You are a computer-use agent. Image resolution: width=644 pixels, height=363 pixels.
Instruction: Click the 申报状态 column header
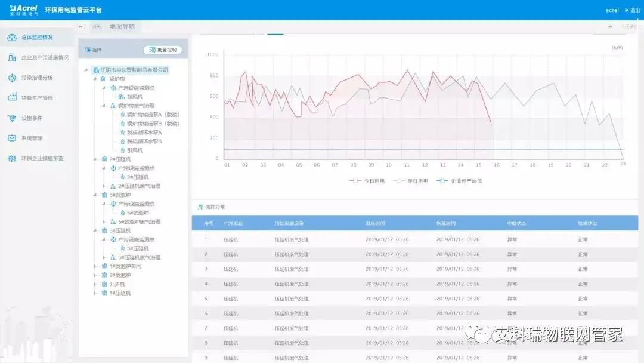pos(516,223)
